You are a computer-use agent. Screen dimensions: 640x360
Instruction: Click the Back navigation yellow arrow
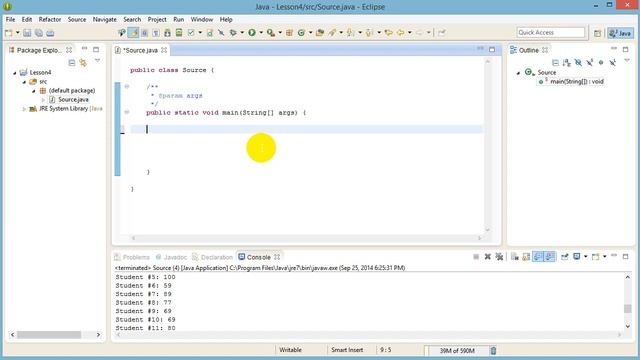[x=400, y=33]
